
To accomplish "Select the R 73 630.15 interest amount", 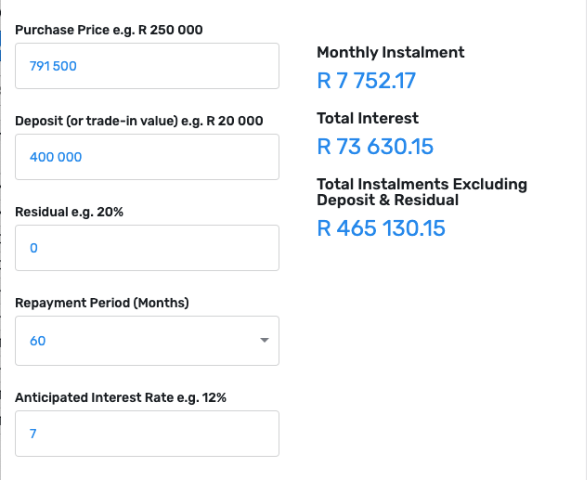I will tap(375, 146).
